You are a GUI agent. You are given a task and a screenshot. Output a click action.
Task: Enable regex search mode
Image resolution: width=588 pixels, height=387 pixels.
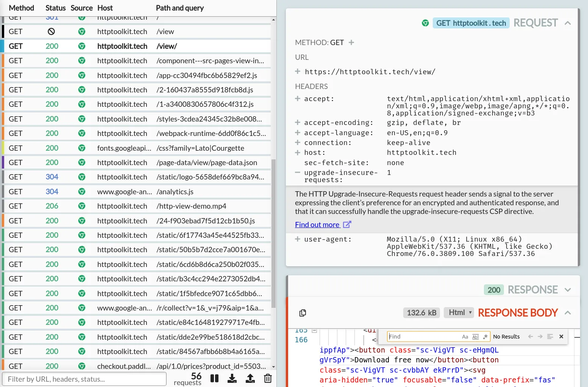485,336
